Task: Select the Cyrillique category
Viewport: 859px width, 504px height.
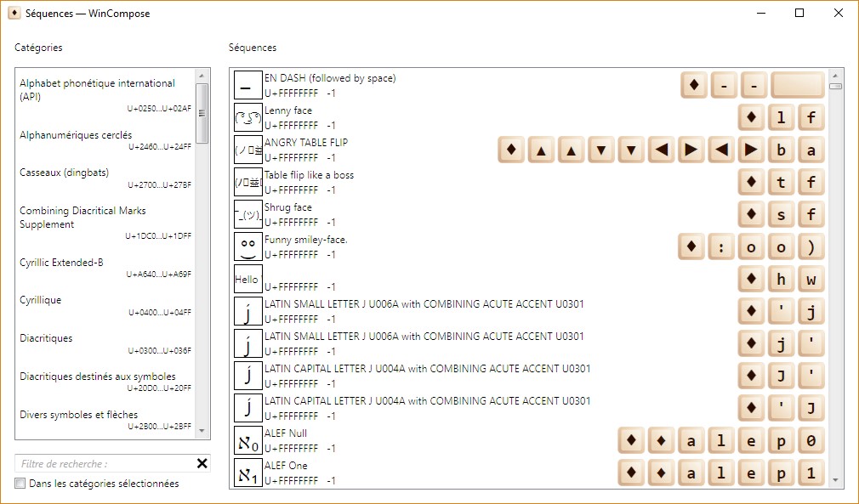Action: 41,300
